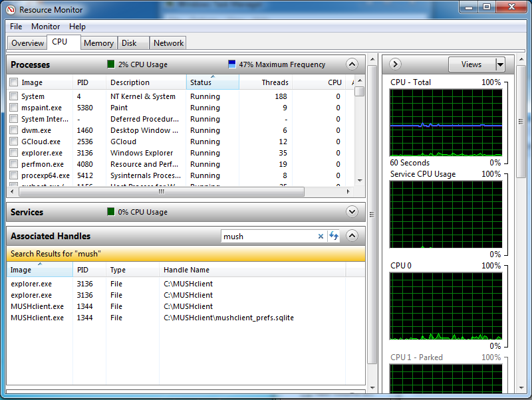The image size is (532, 400).
Task: Open the File menu
Action: click(16, 27)
